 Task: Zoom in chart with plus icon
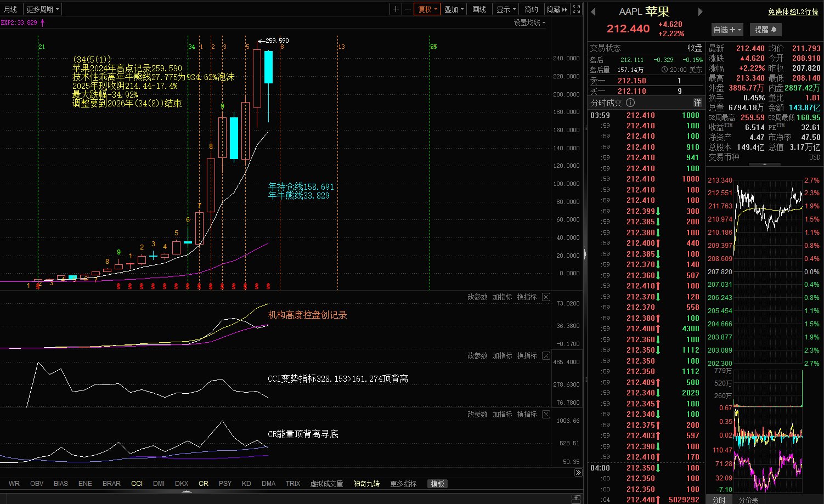(x=396, y=9)
